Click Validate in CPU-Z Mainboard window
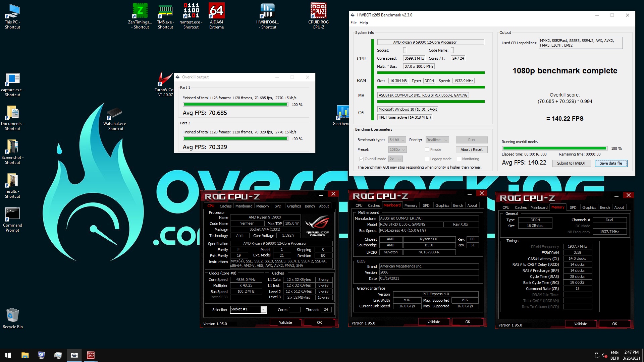The width and height of the screenshot is (644, 362). [434, 322]
